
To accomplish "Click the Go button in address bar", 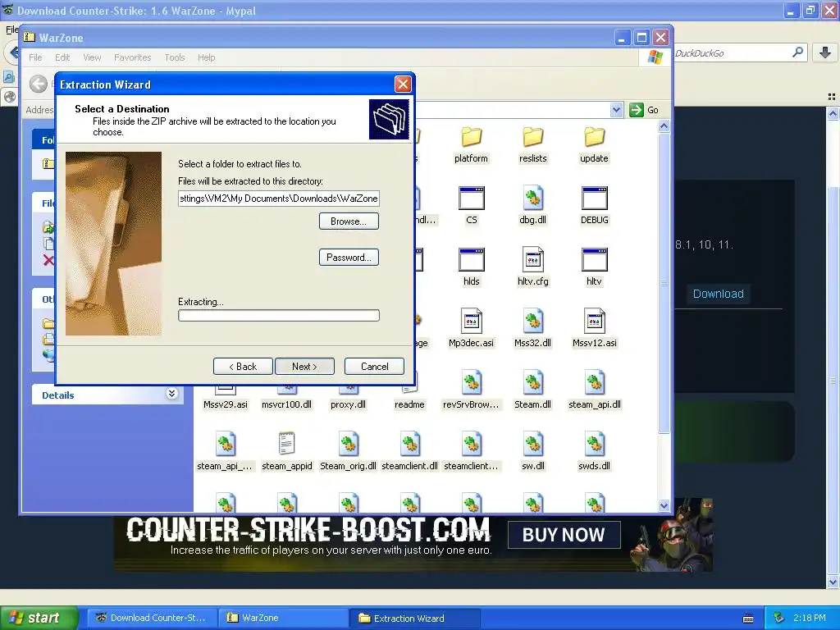I will pyautogui.click(x=645, y=110).
